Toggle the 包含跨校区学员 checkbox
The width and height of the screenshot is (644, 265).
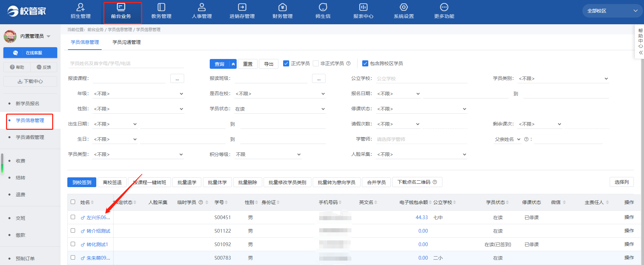[365, 63]
